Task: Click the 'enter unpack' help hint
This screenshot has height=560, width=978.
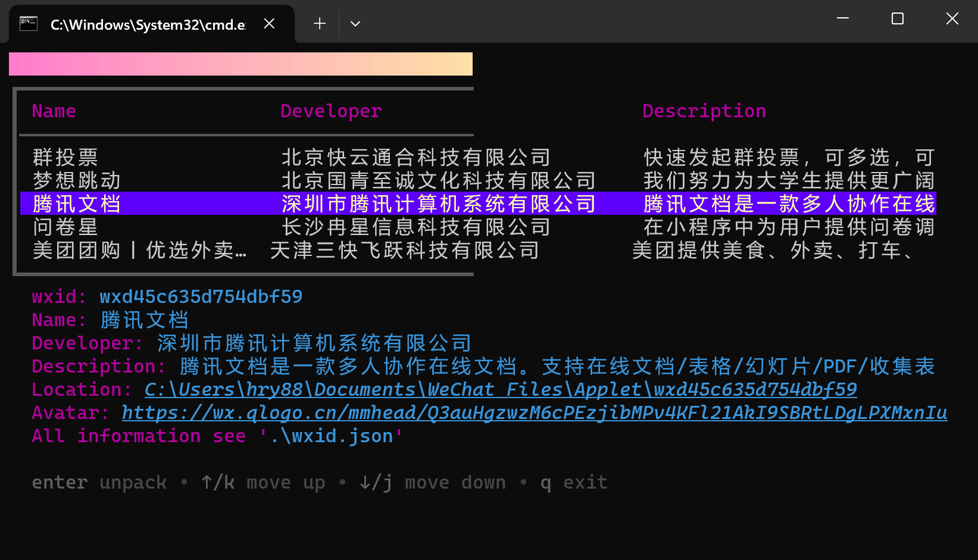Action: pos(99,483)
